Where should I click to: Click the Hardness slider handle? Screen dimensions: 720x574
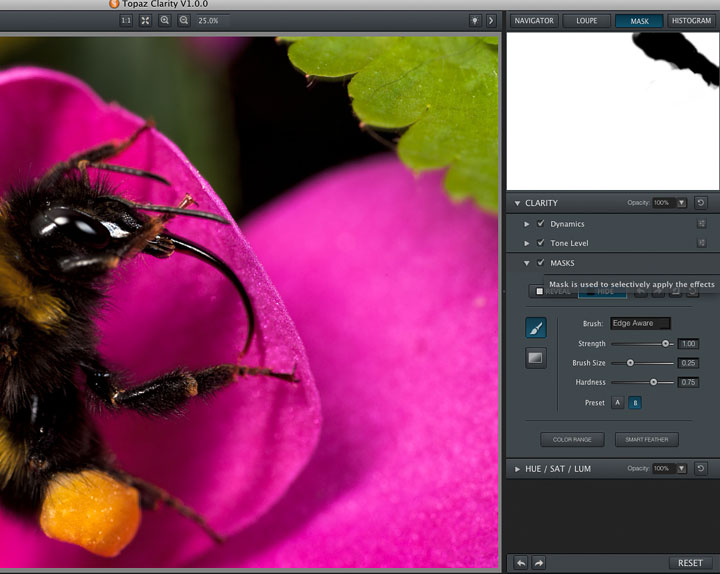click(653, 382)
